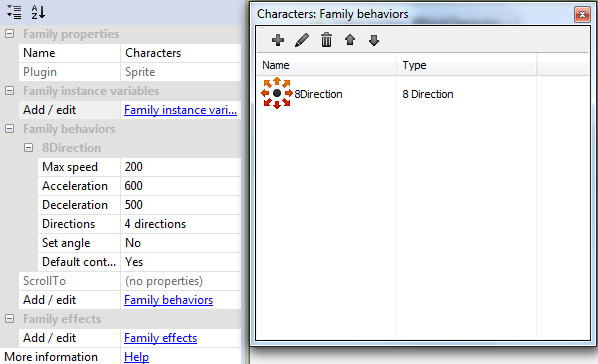Collapse the Family behaviors section

tap(10, 129)
